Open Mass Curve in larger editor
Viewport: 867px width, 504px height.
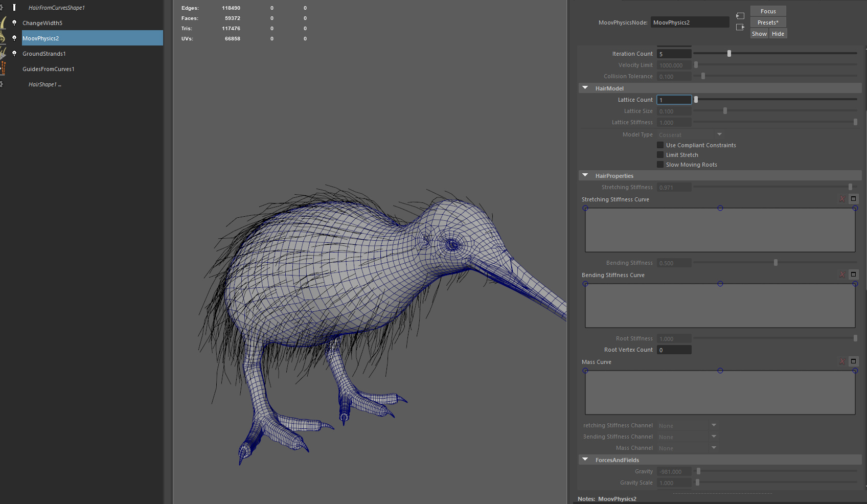click(x=853, y=361)
